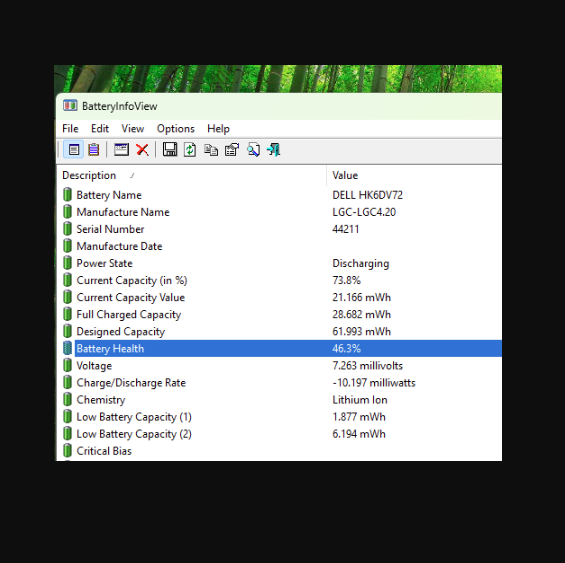565x563 pixels.
Task: Click the battery icon beside Critical Bias
Action: point(67,451)
